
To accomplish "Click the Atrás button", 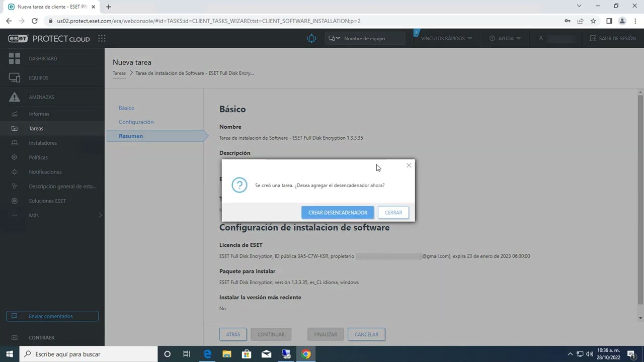I will click(x=233, y=334).
